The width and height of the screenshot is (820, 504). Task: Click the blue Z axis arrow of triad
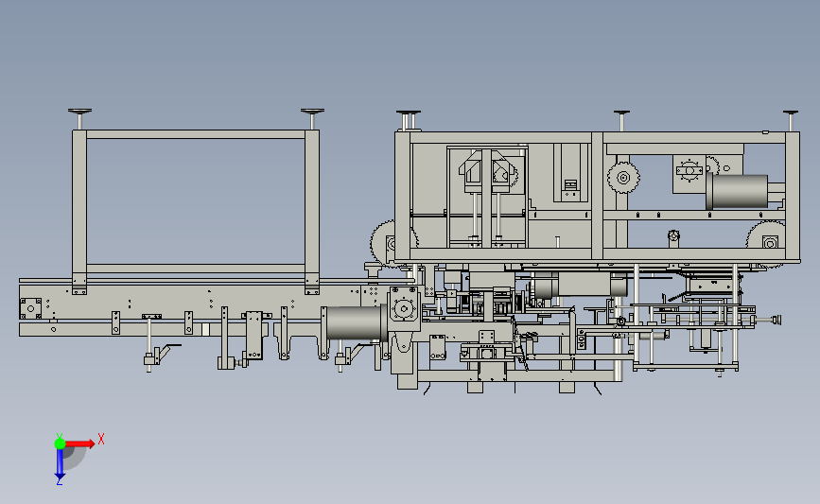pos(60,464)
